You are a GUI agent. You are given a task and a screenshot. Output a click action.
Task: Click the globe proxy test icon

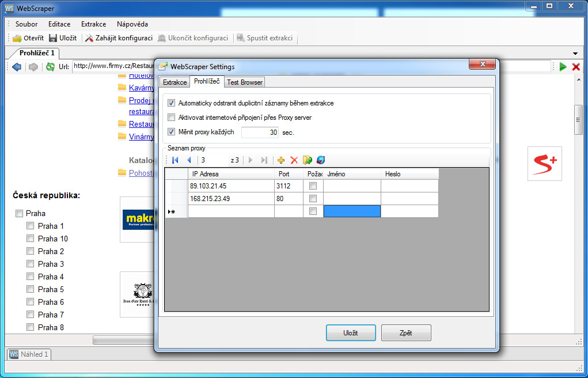321,160
